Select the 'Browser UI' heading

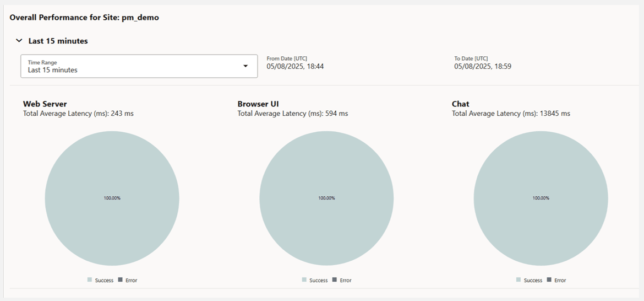[x=258, y=104]
